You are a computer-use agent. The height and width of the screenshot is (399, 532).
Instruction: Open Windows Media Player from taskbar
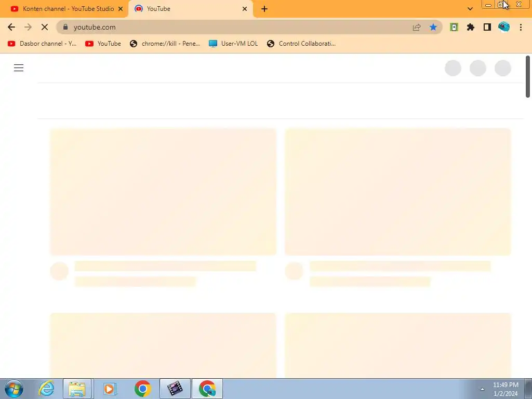tap(109, 389)
